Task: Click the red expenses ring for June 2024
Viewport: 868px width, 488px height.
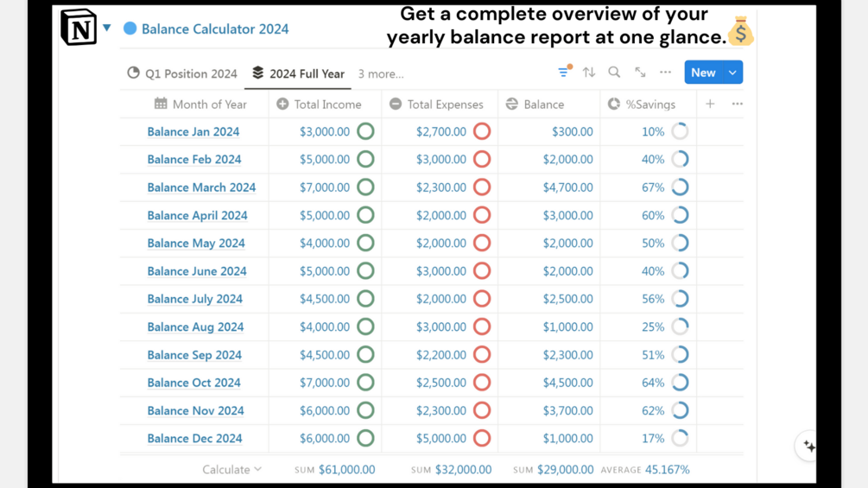Action: click(482, 271)
